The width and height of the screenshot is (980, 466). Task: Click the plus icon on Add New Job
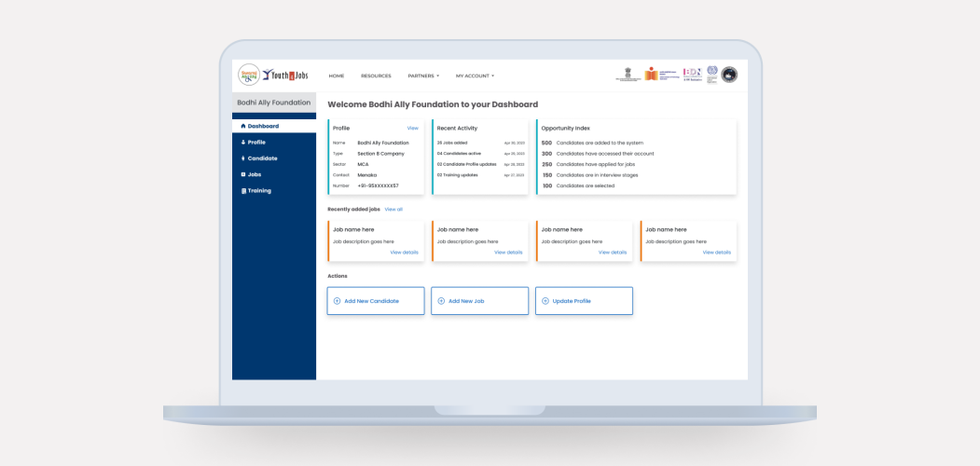coord(441,301)
